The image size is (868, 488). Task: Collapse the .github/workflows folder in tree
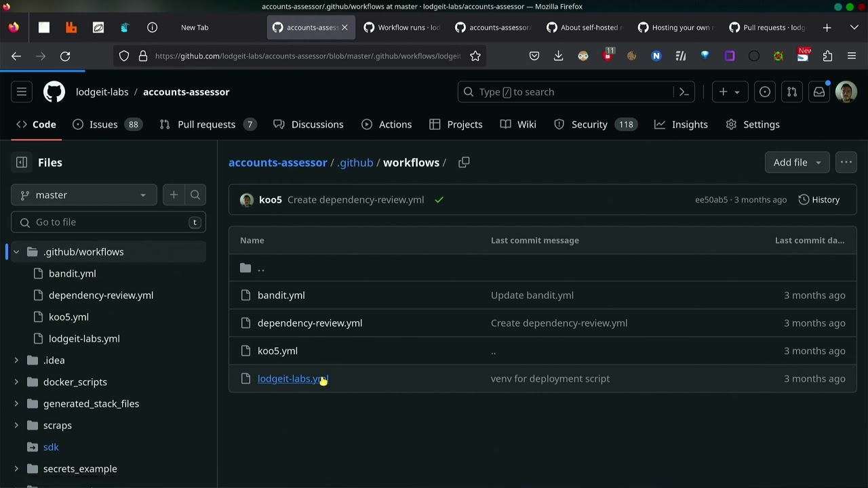pyautogui.click(x=16, y=251)
